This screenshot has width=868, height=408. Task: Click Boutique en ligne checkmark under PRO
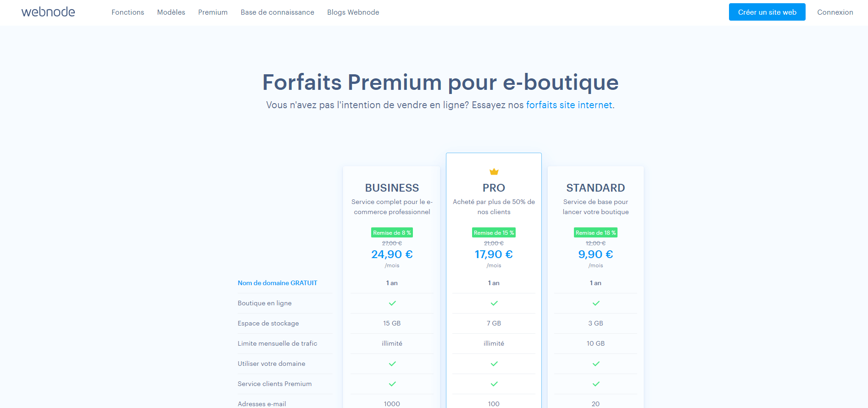494,303
